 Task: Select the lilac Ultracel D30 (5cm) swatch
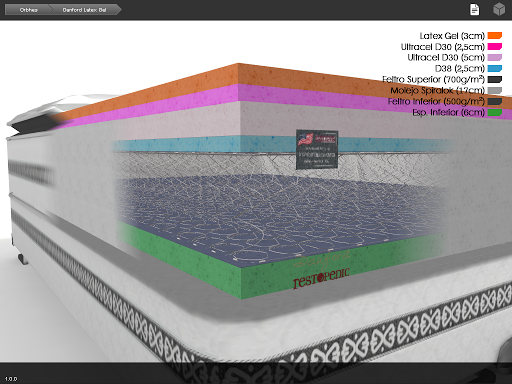[x=495, y=58]
